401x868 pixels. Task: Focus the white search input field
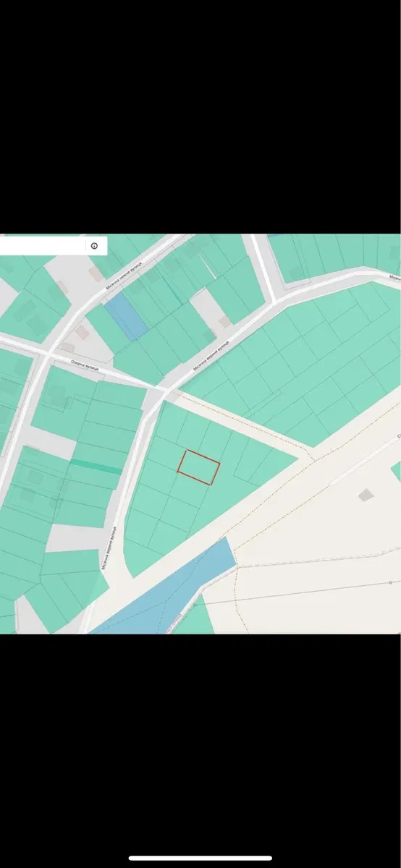[42, 246]
